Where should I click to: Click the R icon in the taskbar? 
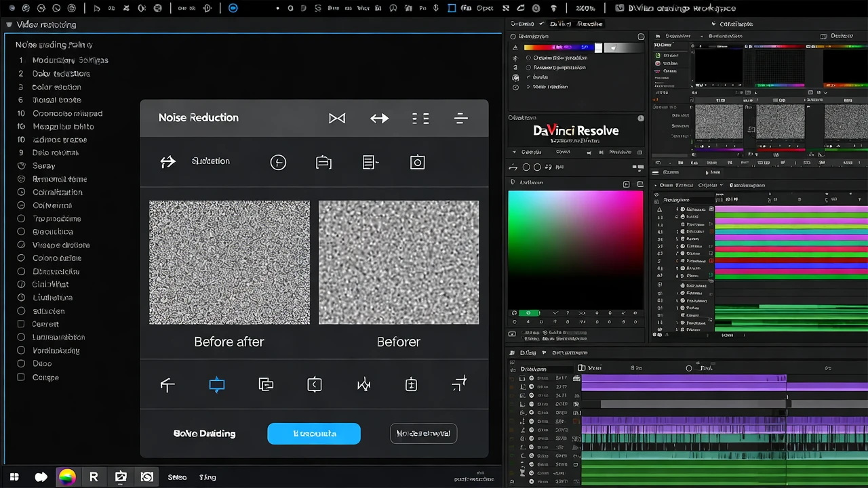pyautogui.click(x=94, y=477)
